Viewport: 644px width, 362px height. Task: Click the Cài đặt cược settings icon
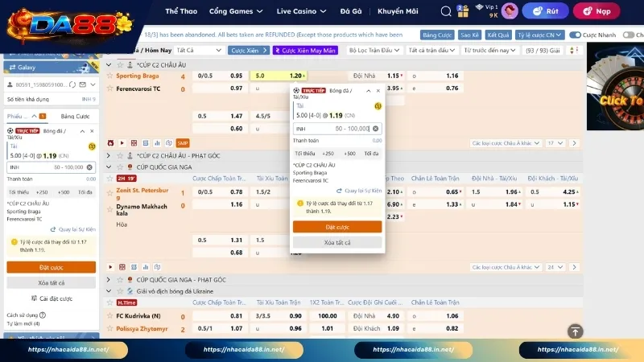(x=33, y=298)
